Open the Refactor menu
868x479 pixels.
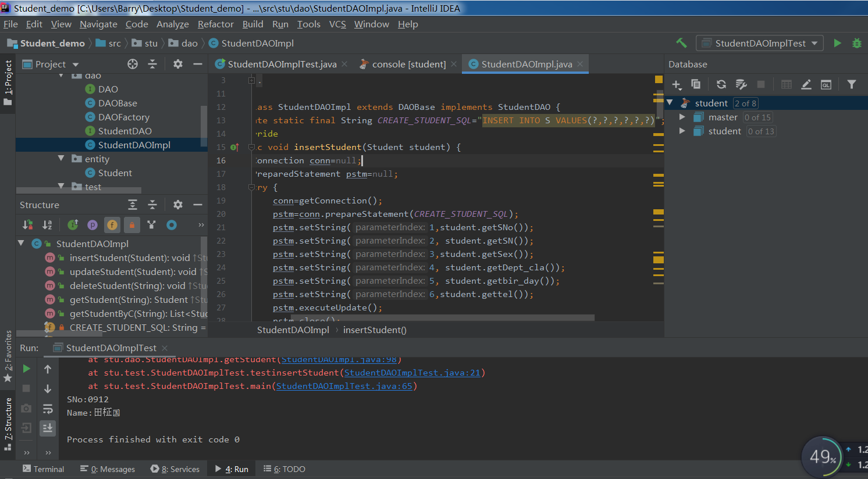pyautogui.click(x=215, y=24)
